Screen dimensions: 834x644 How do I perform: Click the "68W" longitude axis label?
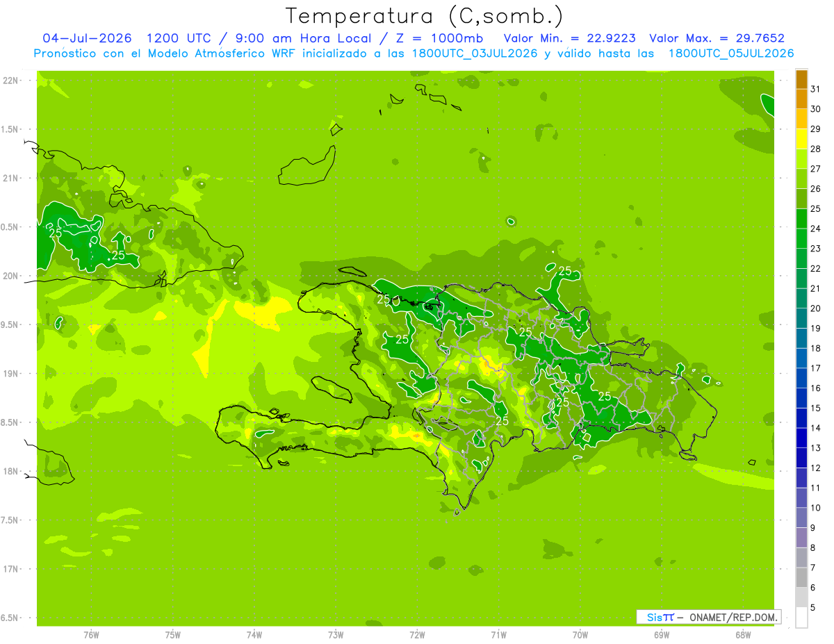coord(744,634)
